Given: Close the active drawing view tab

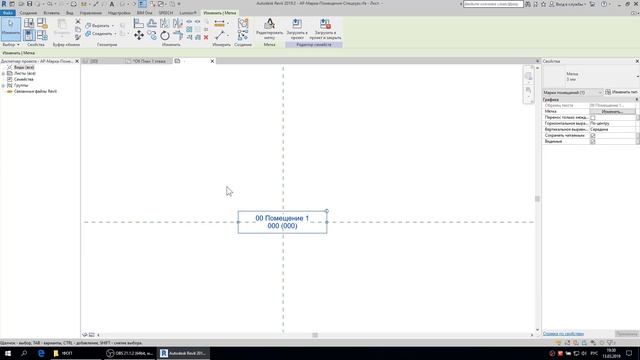Looking at the screenshot, I should pos(212,61).
